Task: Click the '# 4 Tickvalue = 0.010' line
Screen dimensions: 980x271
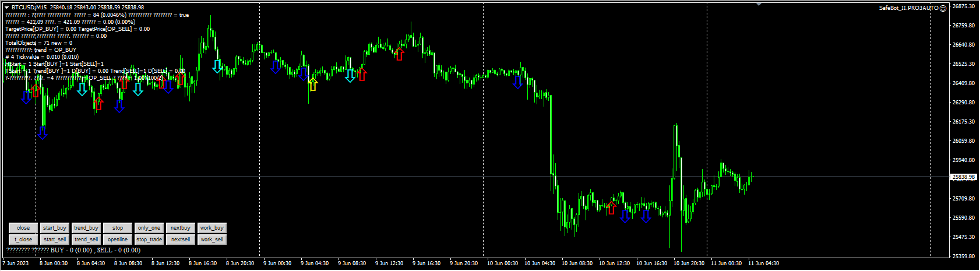Action: coord(42,57)
